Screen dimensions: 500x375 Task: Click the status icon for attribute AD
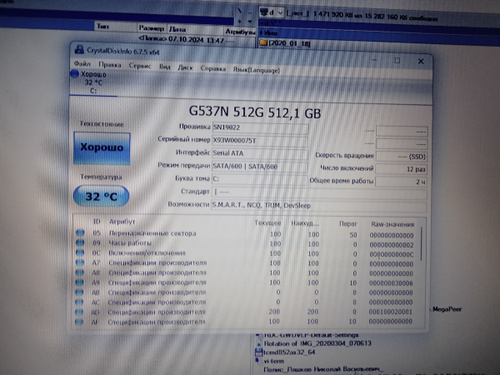point(79,312)
